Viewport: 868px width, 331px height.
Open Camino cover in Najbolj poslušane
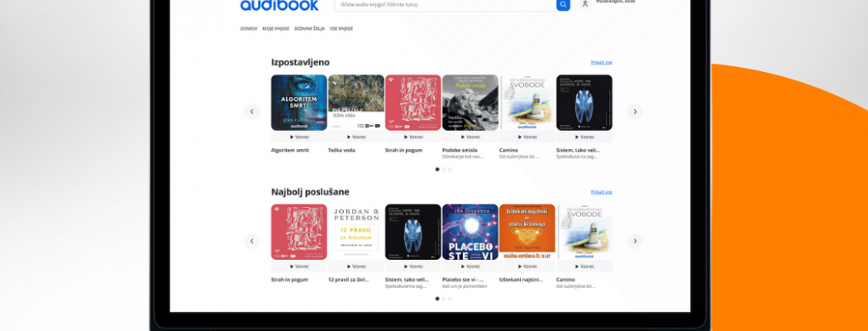click(584, 232)
